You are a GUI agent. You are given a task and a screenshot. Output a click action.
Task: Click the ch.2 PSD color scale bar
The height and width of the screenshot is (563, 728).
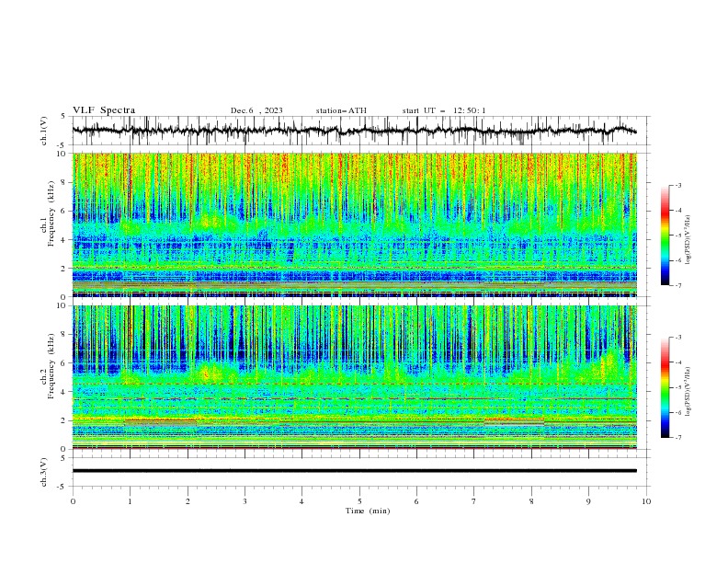click(665, 387)
